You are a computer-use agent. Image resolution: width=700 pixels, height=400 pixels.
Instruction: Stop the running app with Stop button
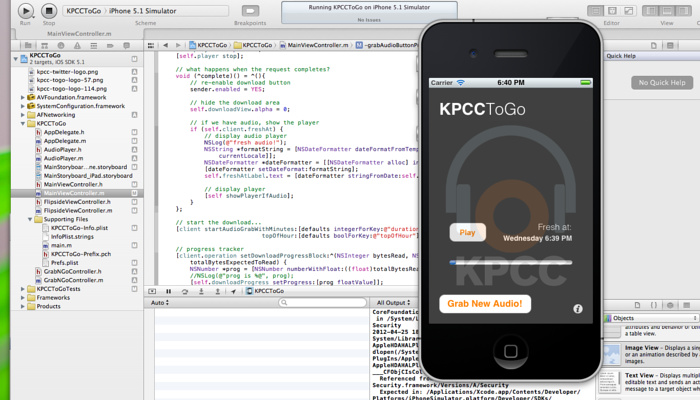49,11
